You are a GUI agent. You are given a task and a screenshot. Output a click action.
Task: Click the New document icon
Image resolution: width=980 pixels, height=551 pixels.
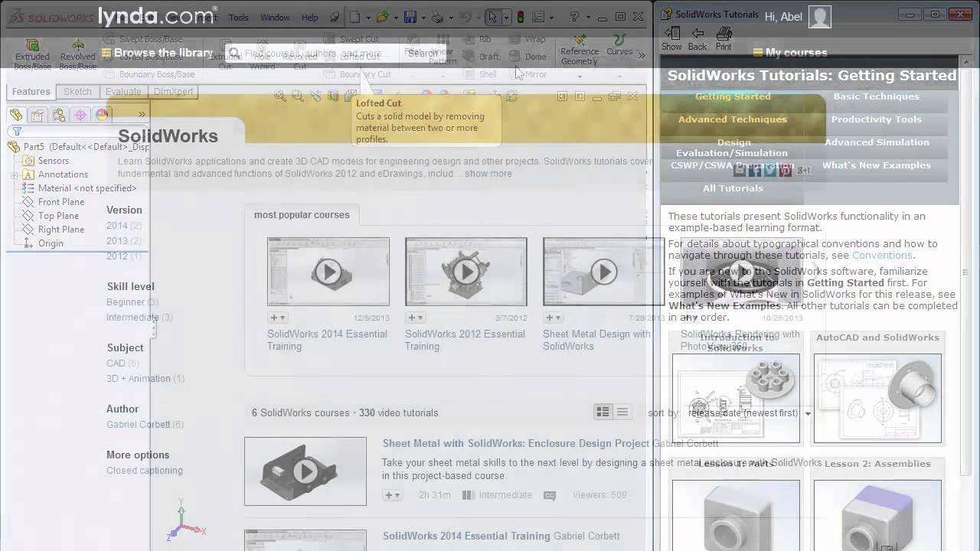(x=354, y=17)
